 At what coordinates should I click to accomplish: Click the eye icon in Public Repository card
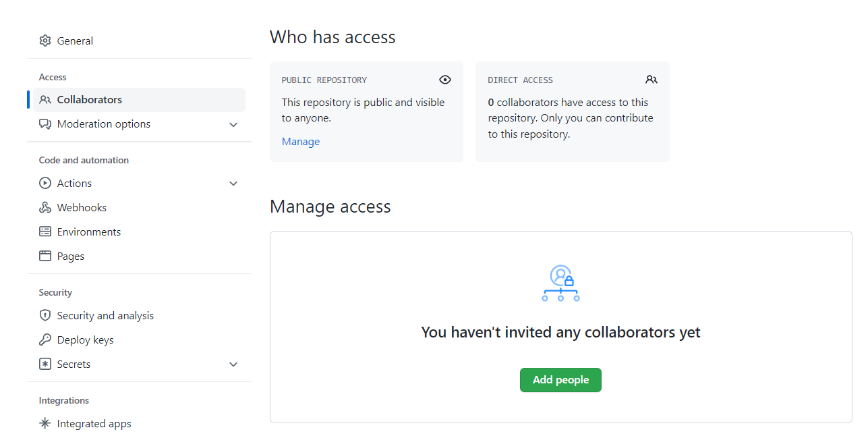(445, 80)
